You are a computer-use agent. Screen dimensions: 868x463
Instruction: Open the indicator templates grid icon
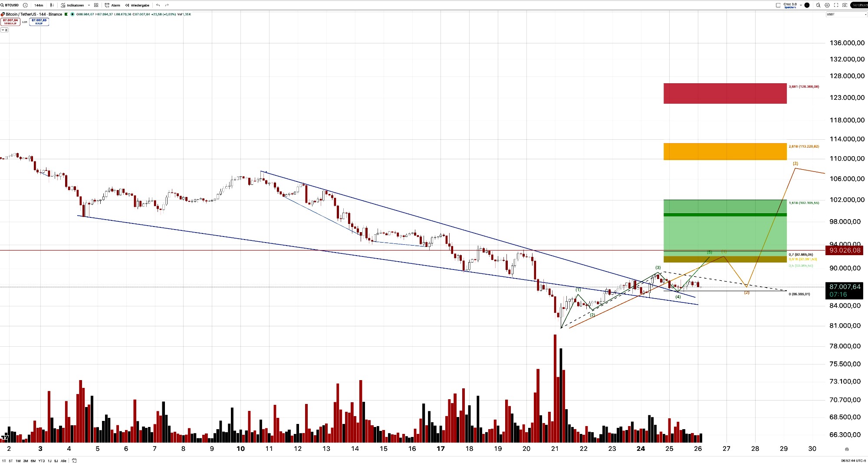[x=96, y=5]
